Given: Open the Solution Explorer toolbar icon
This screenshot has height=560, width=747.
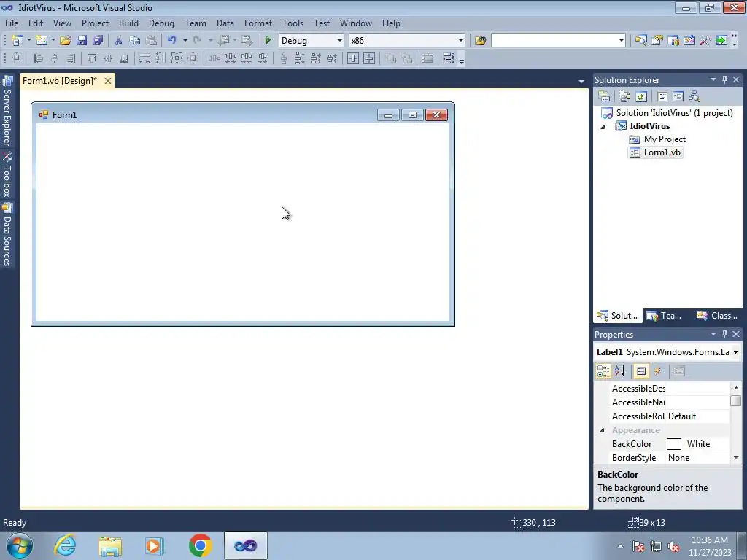Looking at the screenshot, I should coord(640,41).
